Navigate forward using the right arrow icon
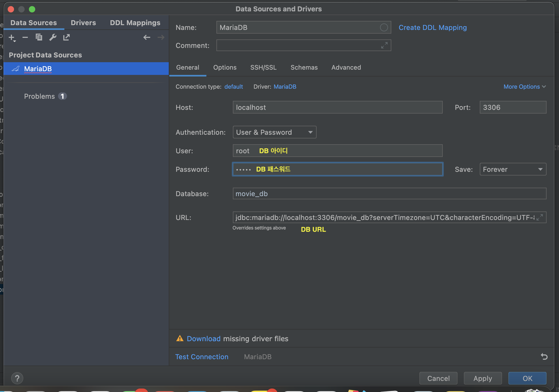Viewport: 559px width, 392px height. click(161, 37)
